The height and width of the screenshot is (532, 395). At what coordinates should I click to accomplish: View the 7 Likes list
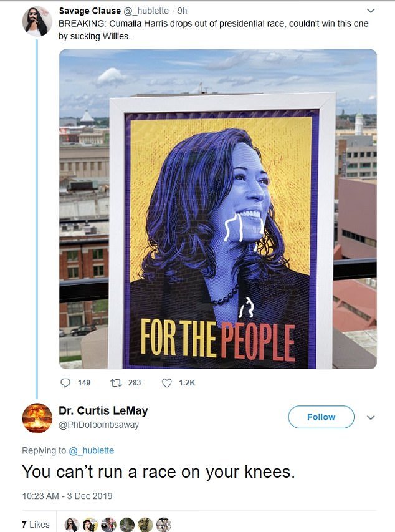coord(36,525)
